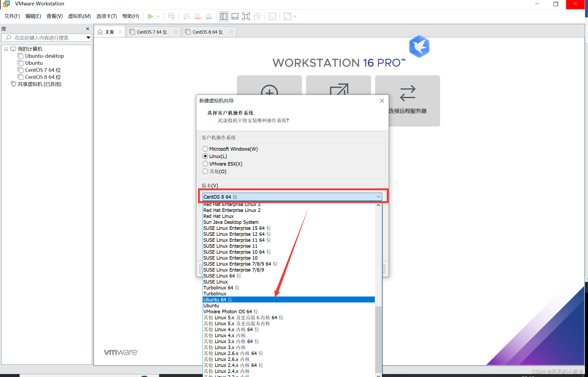Choose SUSE Linux Enterprise 15 64 位

(x=289, y=228)
